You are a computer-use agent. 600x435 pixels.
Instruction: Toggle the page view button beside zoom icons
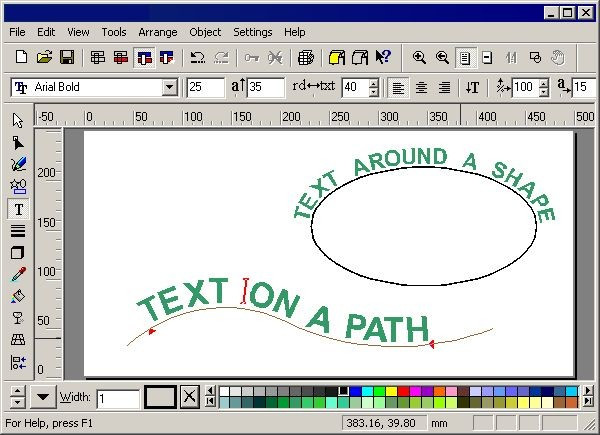point(465,58)
